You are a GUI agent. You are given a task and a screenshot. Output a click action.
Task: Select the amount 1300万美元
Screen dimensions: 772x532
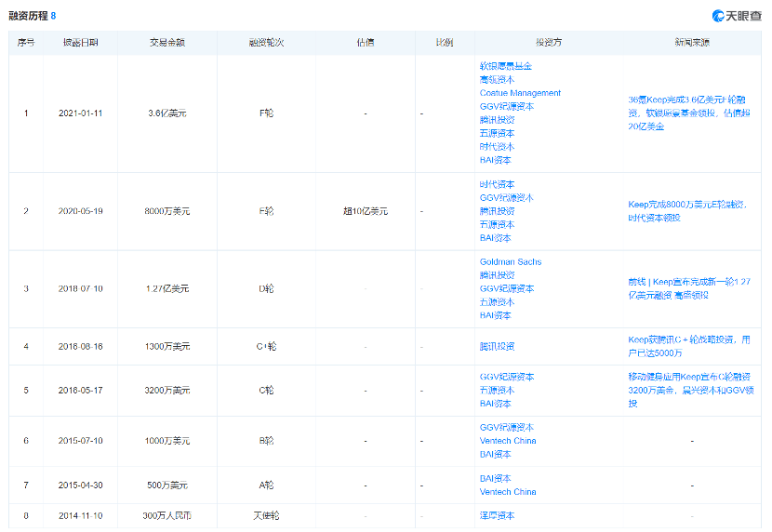click(167, 347)
